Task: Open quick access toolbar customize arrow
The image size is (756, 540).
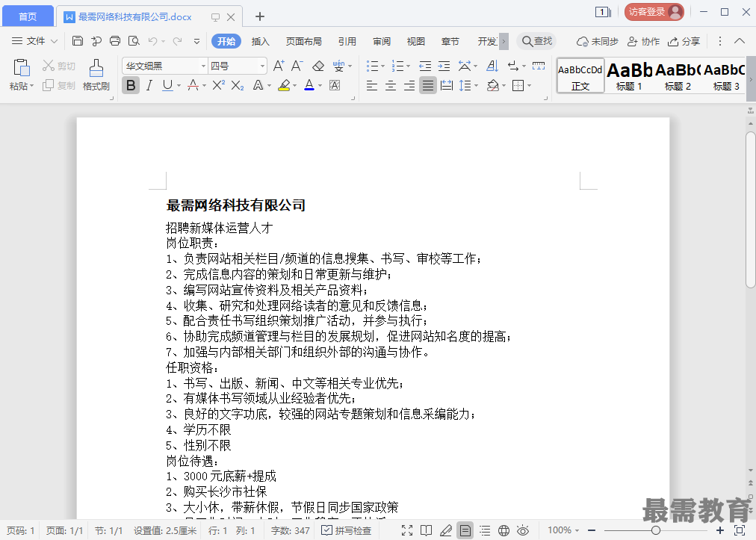Action: 196,42
